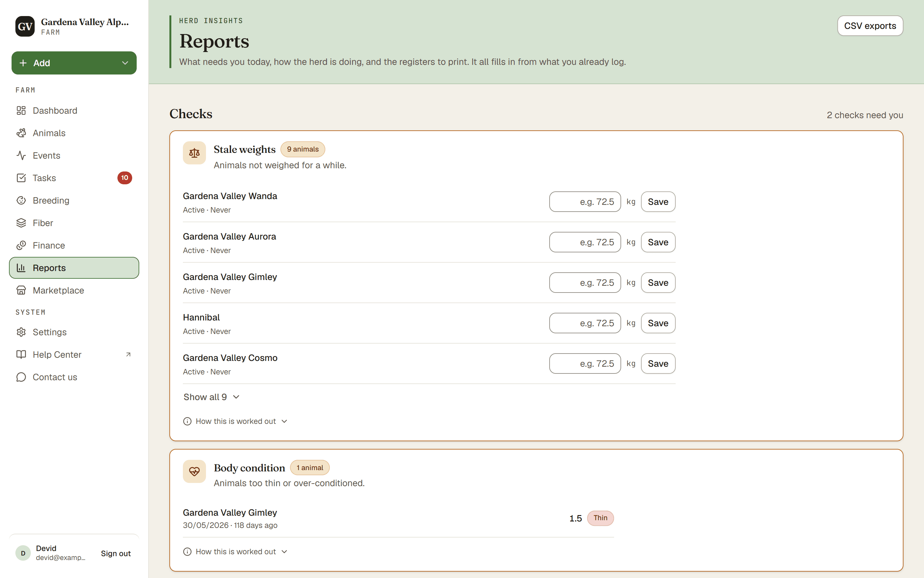Viewport: 924px width, 578px height.
Task: Save weight for Hannibal
Action: (658, 323)
